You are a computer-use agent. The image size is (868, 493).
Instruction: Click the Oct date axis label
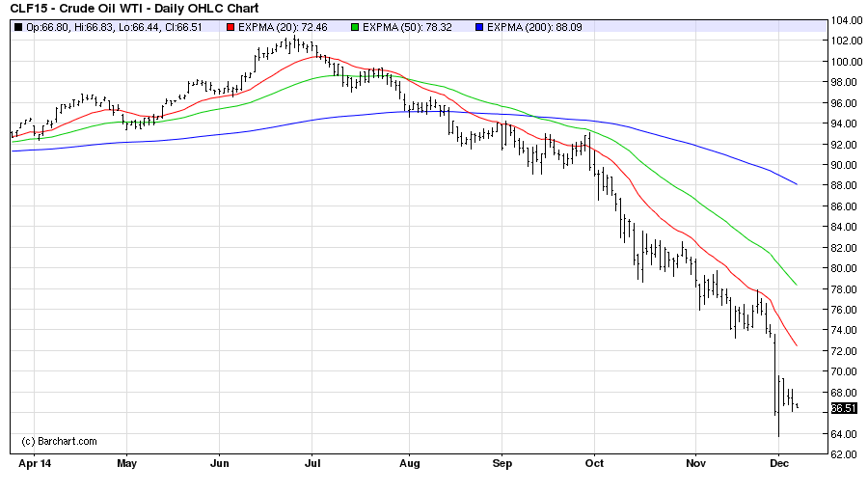(594, 463)
